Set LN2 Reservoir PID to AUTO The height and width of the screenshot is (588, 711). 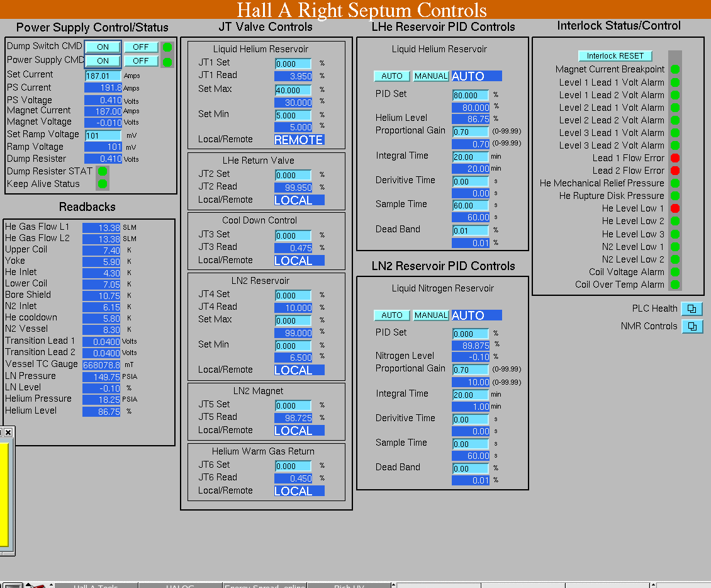pyautogui.click(x=392, y=315)
